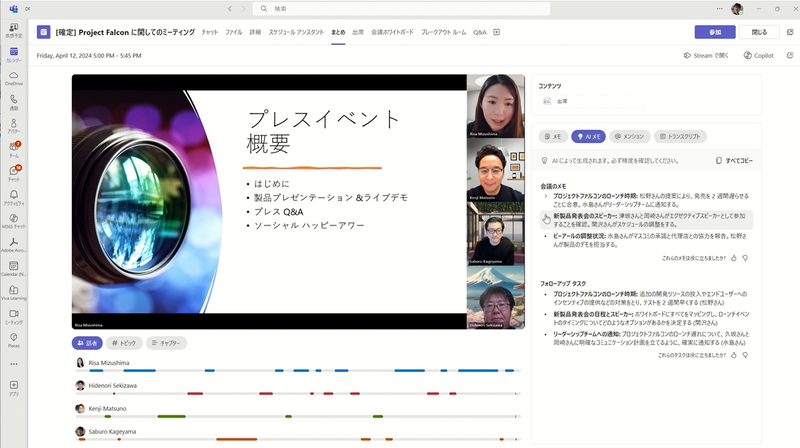
Task: Click the thumbs up for meeting notes feedback
Action: tap(734, 258)
